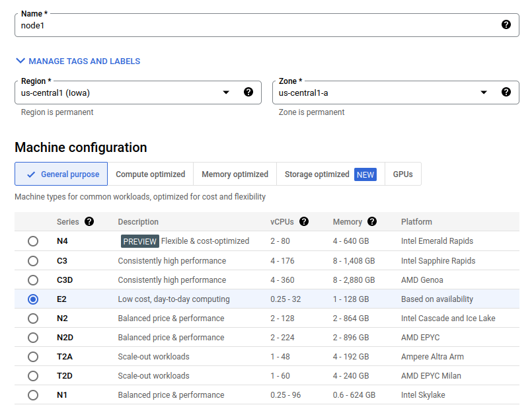This screenshot has width=532, height=411.
Task: Choose the N2D series radio button
Action: coord(33,338)
